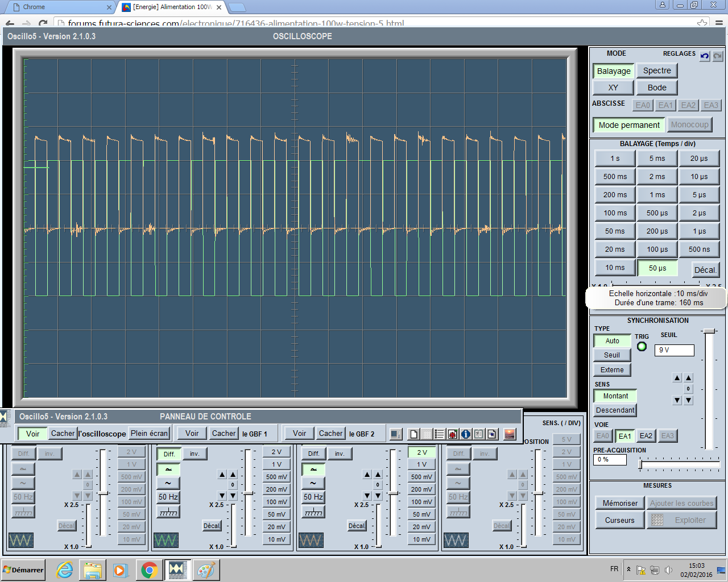Viewport: 728px width, 582px height.
Task: Set the orange channel sensitivity to 1 V
Action: [x=422, y=464]
